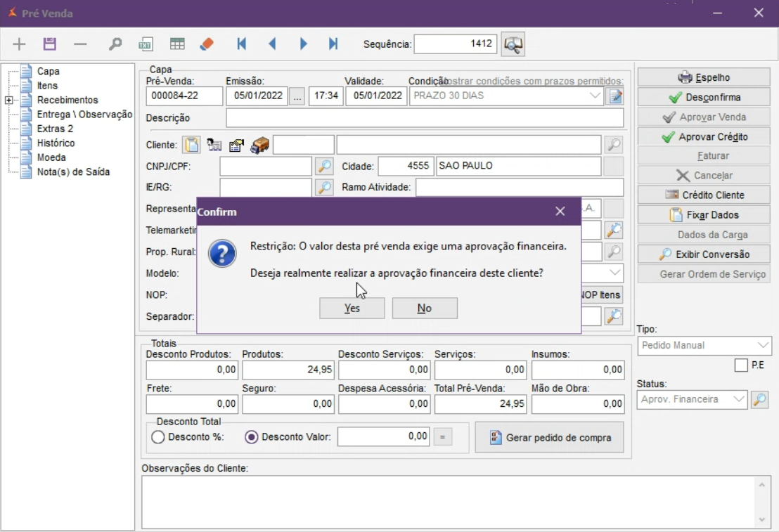Go to the first record arrow

tap(241, 44)
